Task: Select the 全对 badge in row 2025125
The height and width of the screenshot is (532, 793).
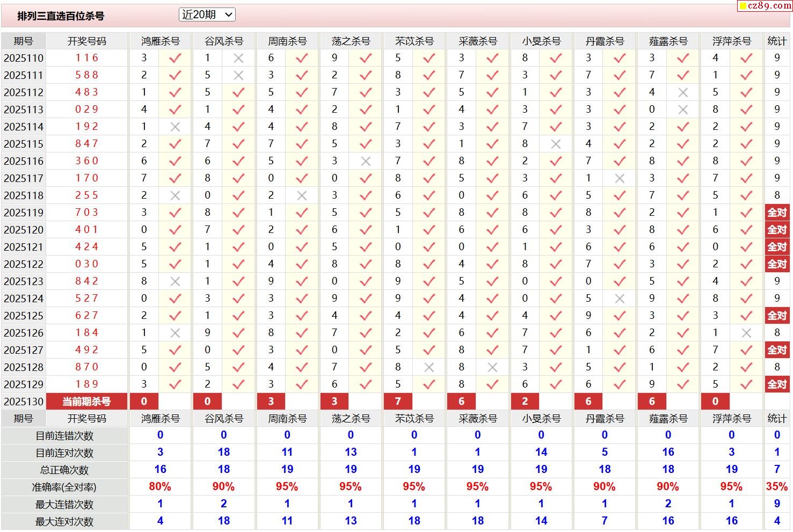Action: (777, 316)
